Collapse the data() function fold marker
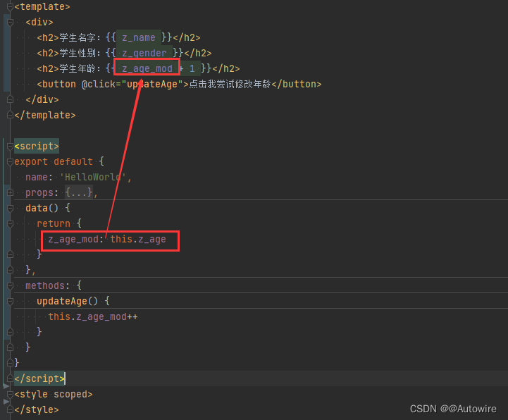The height and width of the screenshot is (420, 508). tap(10, 209)
